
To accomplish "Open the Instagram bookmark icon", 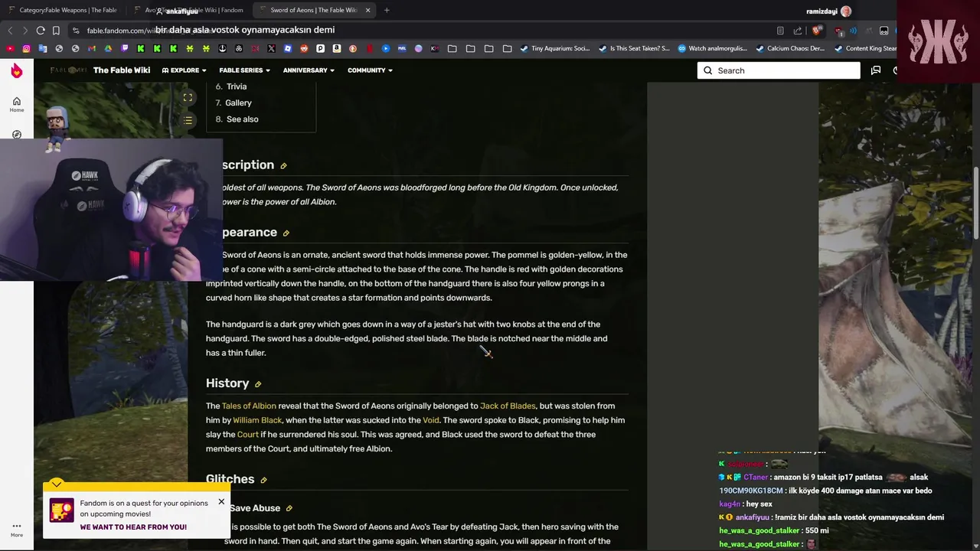I will tap(26, 48).
